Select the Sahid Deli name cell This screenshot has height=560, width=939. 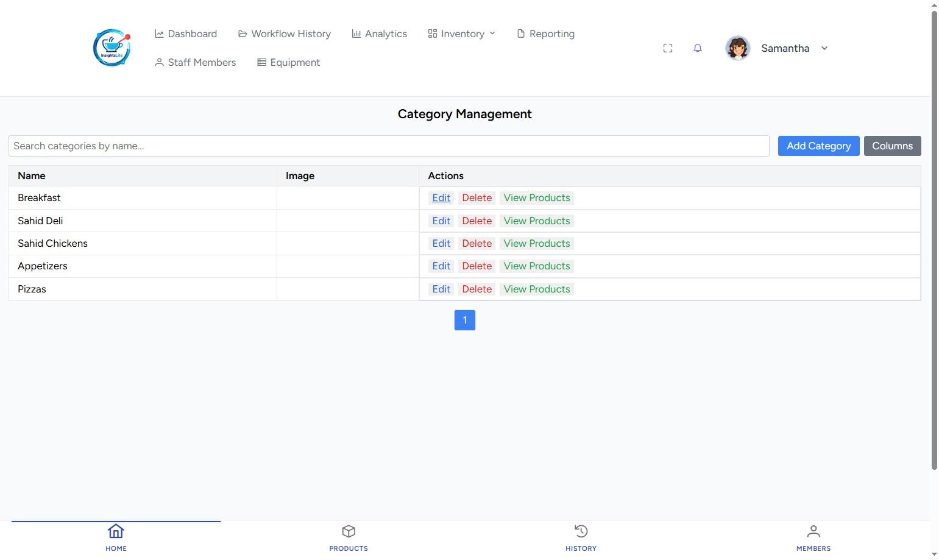coord(143,221)
